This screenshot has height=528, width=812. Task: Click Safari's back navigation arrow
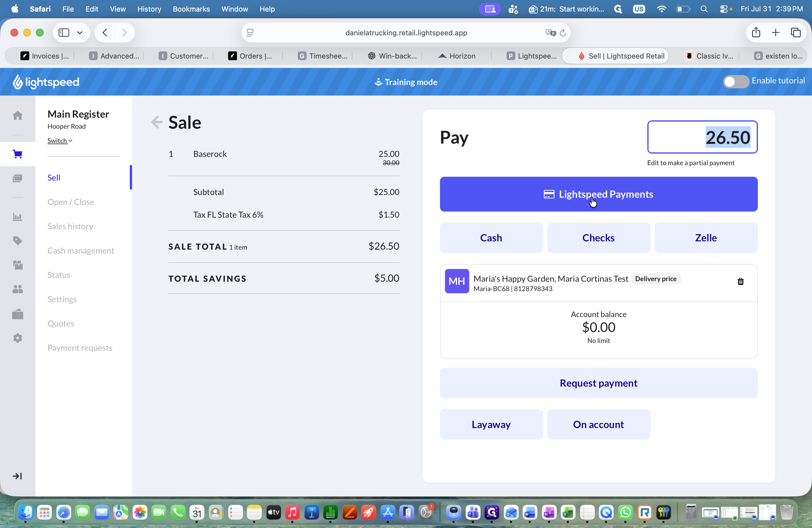click(105, 33)
